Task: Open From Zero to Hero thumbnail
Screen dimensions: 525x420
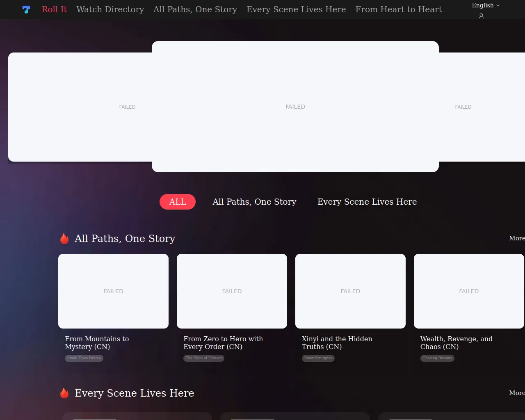Action: click(232, 291)
